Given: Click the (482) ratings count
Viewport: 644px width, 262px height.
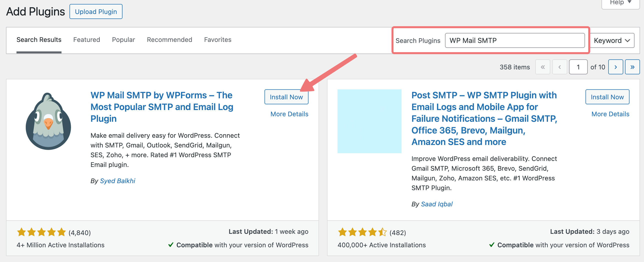Looking at the screenshot, I should 397,233.
